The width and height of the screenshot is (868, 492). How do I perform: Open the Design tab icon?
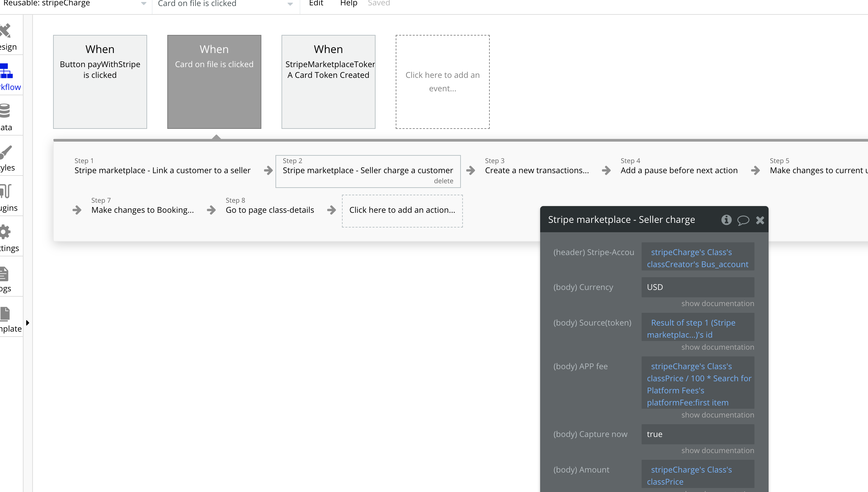coord(5,31)
